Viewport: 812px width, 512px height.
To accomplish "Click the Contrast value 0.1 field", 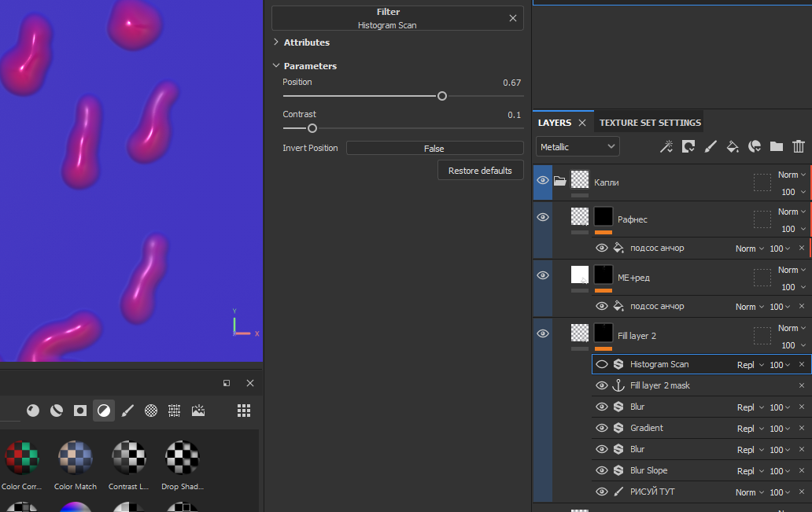I will 514,114.
